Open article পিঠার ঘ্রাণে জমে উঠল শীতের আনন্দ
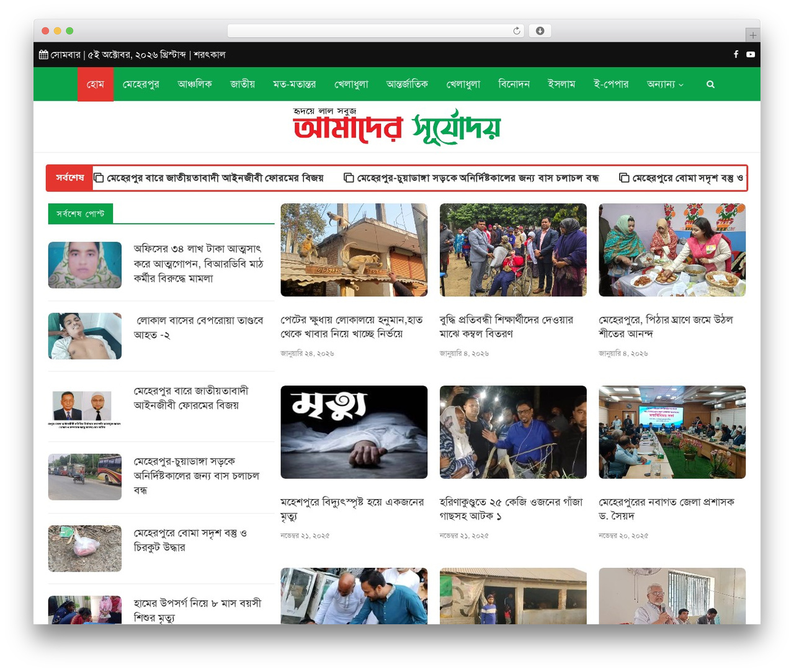The height and width of the screenshot is (672, 794). pos(666,327)
